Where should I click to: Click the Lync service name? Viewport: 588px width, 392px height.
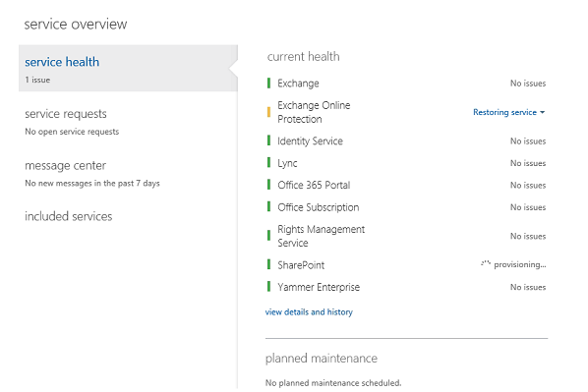click(x=287, y=163)
